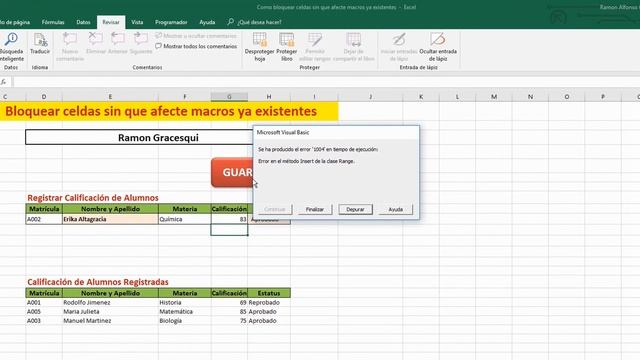Select cell A003 in registered table
Screen dimensions: 640x360
(x=44, y=321)
